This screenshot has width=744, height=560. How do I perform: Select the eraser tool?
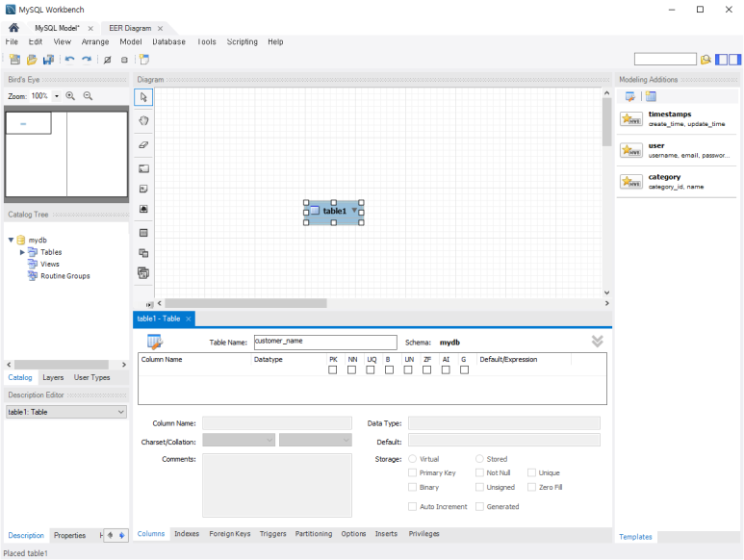click(143, 144)
